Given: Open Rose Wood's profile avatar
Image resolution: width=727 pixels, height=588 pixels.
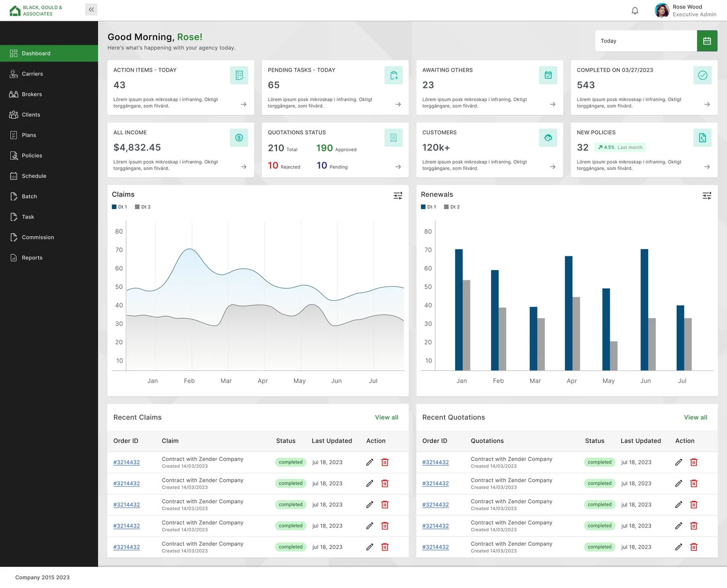Looking at the screenshot, I should point(662,10).
